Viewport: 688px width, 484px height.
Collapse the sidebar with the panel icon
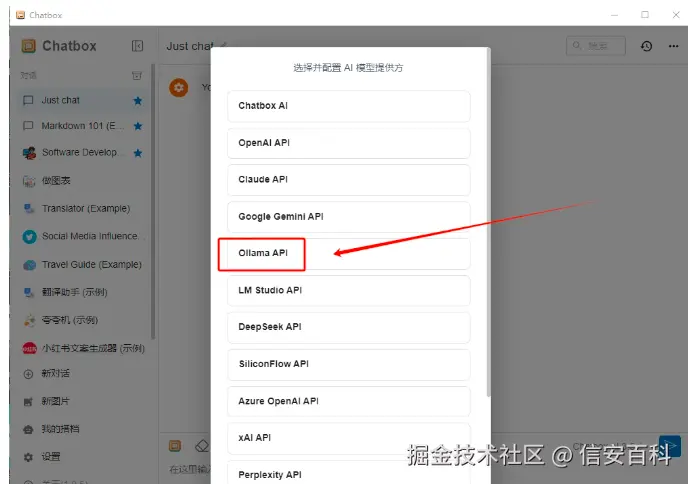(137, 46)
